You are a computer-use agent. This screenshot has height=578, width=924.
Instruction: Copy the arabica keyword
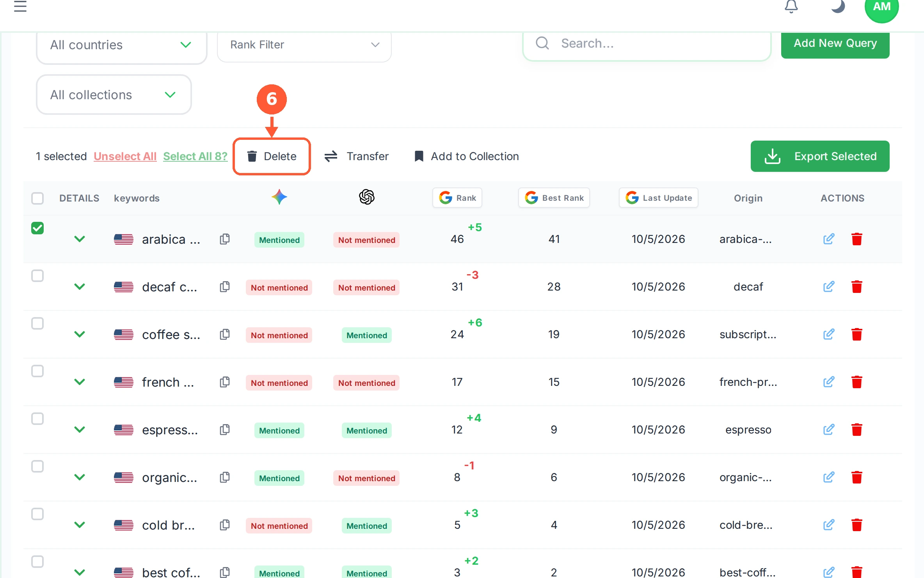pos(225,239)
